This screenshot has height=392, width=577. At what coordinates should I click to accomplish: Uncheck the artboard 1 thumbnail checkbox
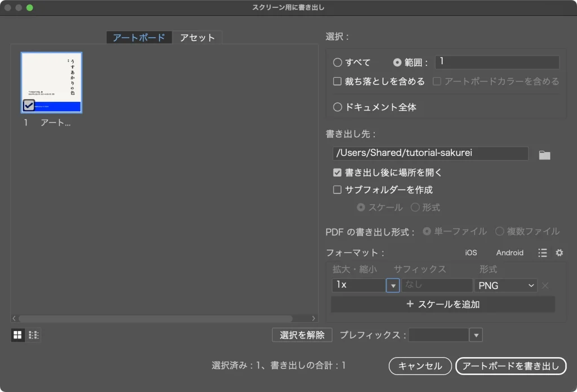point(29,105)
